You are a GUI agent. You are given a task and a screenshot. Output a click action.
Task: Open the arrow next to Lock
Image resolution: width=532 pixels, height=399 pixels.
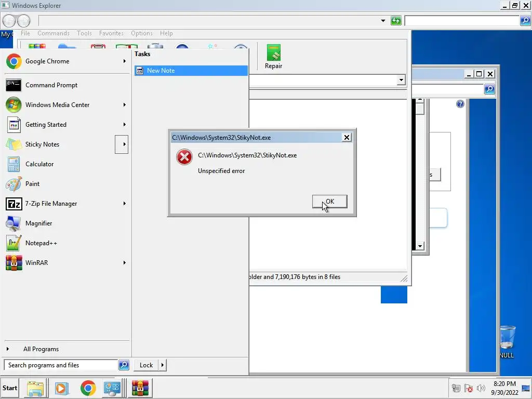click(162, 365)
